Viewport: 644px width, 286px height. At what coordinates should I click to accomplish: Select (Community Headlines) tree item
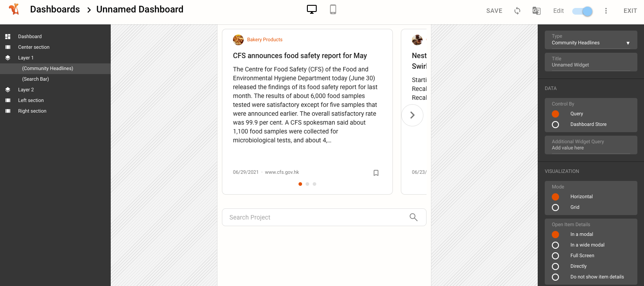[55, 68]
